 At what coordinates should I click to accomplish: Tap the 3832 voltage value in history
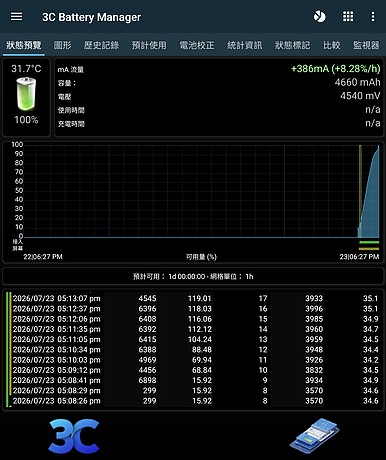[x=314, y=370]
